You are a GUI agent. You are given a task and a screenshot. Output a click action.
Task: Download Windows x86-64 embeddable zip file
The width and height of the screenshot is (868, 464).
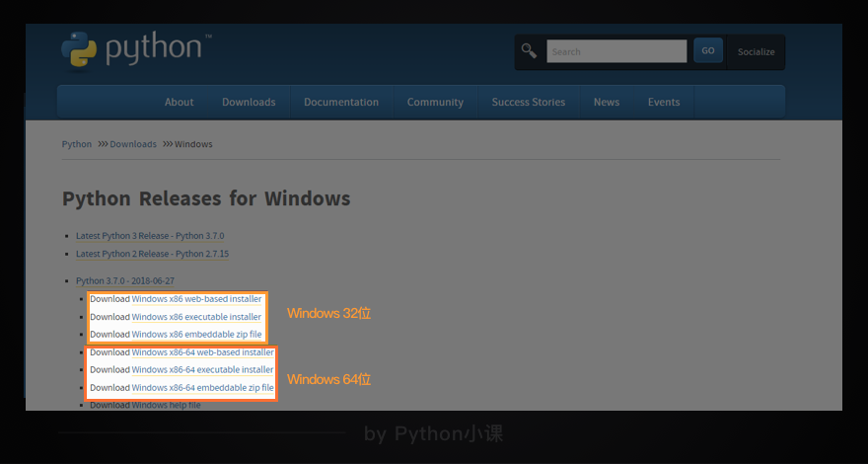coord(202,388)
